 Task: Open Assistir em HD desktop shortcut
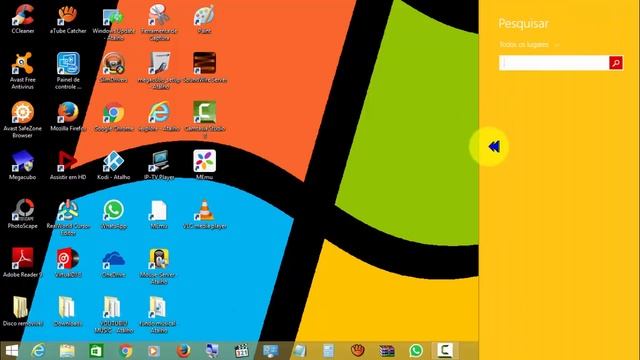tap(68, 165)
